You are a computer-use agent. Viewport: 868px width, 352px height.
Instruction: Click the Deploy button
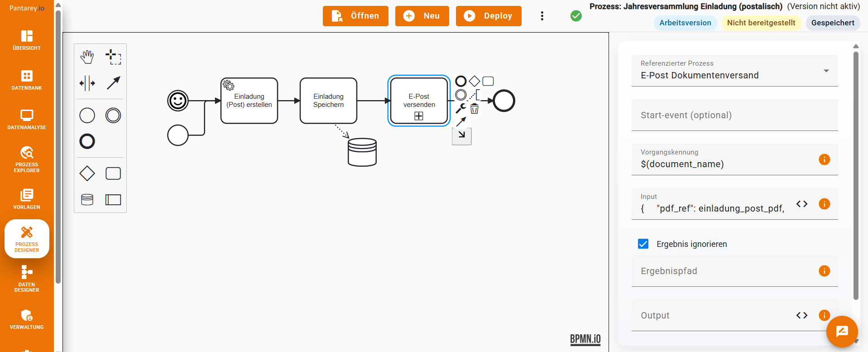tap(489, 16)
